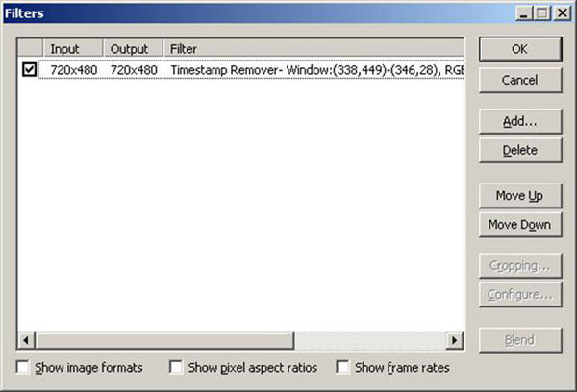
Task: Click the Blend button
Action: 519,340
